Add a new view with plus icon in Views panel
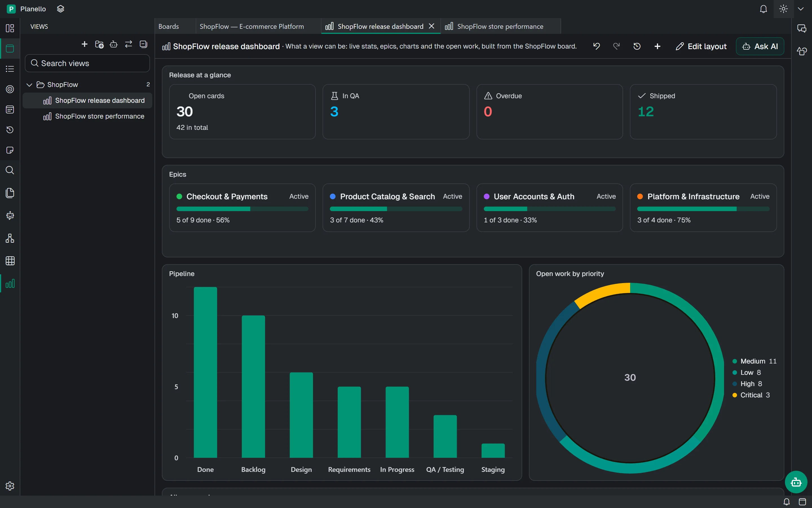 85,44
